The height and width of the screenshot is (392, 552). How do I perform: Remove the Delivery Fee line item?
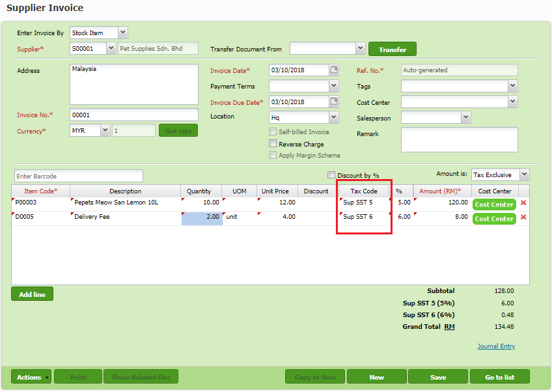point(523,217)
